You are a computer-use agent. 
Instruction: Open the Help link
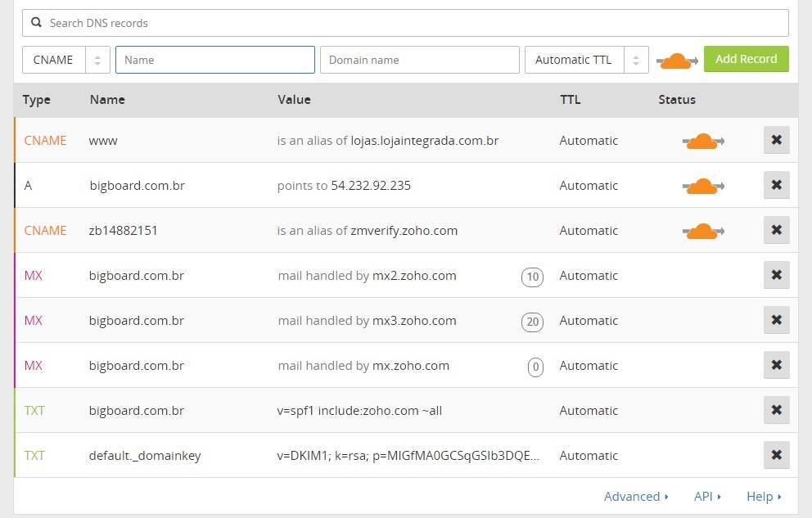(x=764, y=497)
